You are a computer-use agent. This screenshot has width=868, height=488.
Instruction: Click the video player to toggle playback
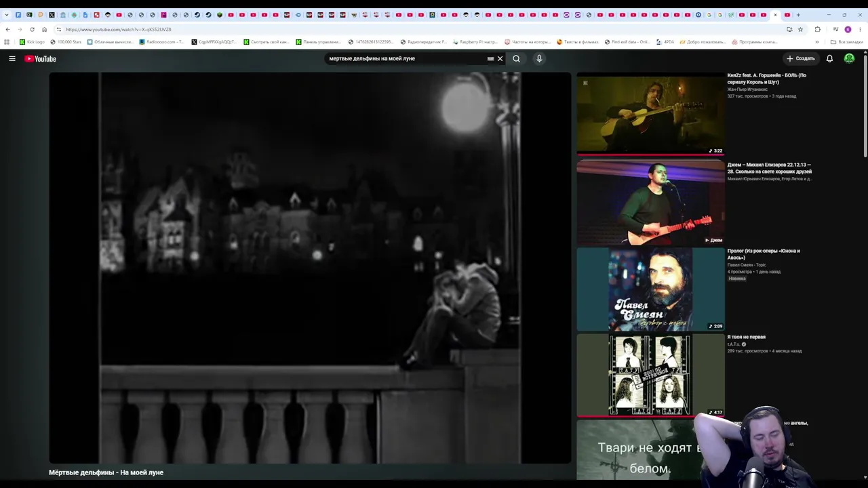tap(310, 268)
